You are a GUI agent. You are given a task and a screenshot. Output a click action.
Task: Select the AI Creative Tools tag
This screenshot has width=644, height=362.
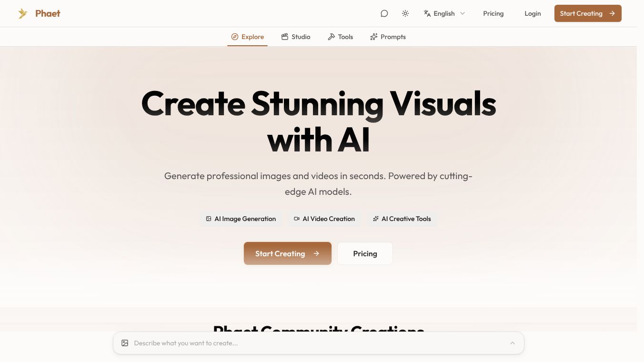click(402, 219)
